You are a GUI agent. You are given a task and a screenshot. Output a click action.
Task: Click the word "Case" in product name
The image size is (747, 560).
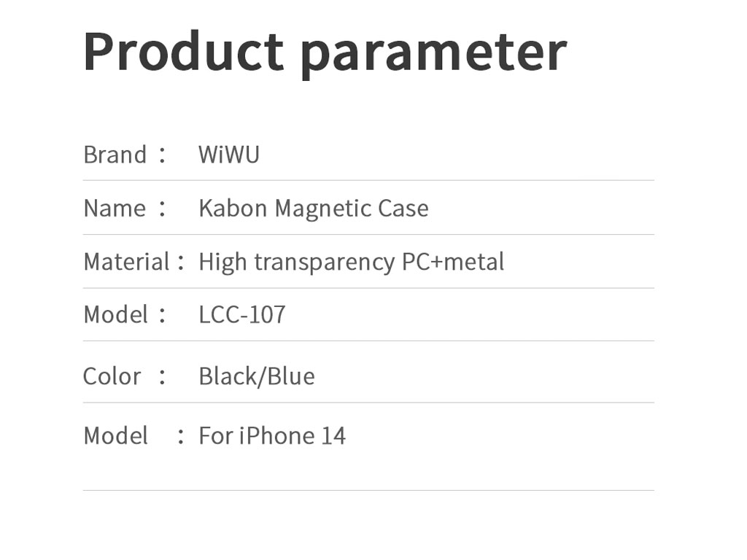click(403, 209)
